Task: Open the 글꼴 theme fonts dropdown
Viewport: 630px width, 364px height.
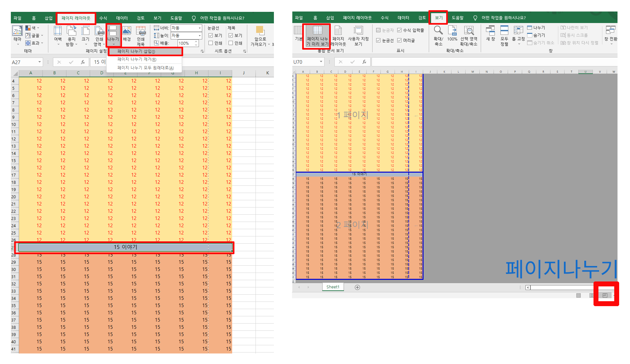Action: coord(34,36)
